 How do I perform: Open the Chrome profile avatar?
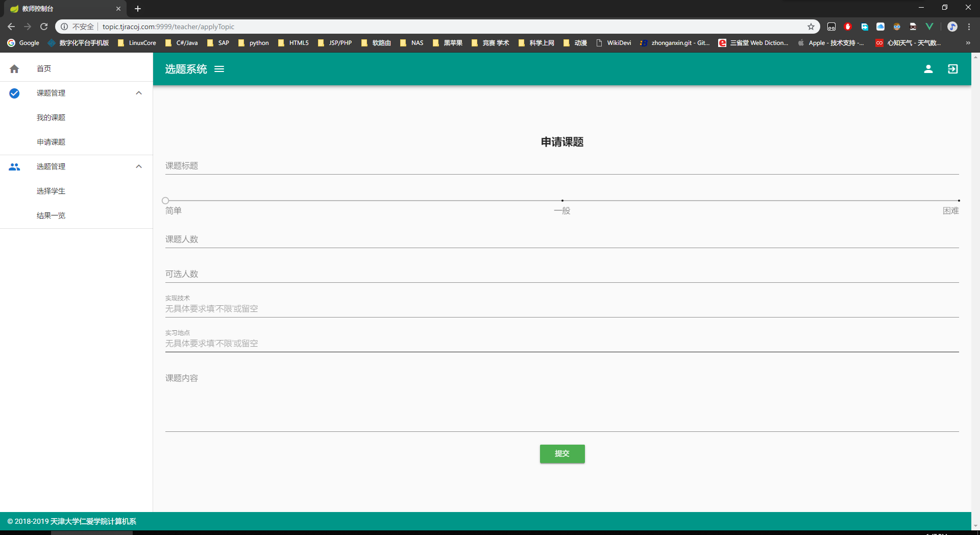pos(952,27)
